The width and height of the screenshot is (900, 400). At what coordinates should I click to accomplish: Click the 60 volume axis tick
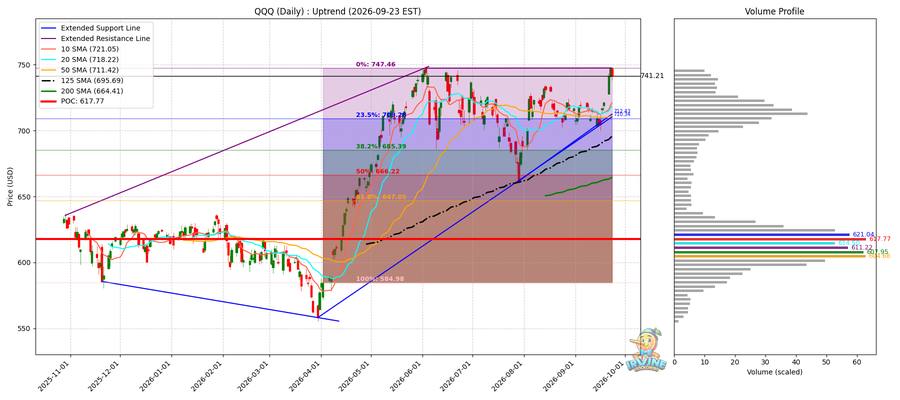click(x=857, y=362)
